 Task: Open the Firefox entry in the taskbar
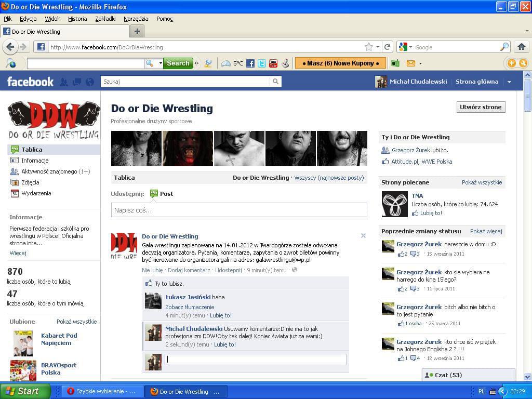click(x=185, y=392)
